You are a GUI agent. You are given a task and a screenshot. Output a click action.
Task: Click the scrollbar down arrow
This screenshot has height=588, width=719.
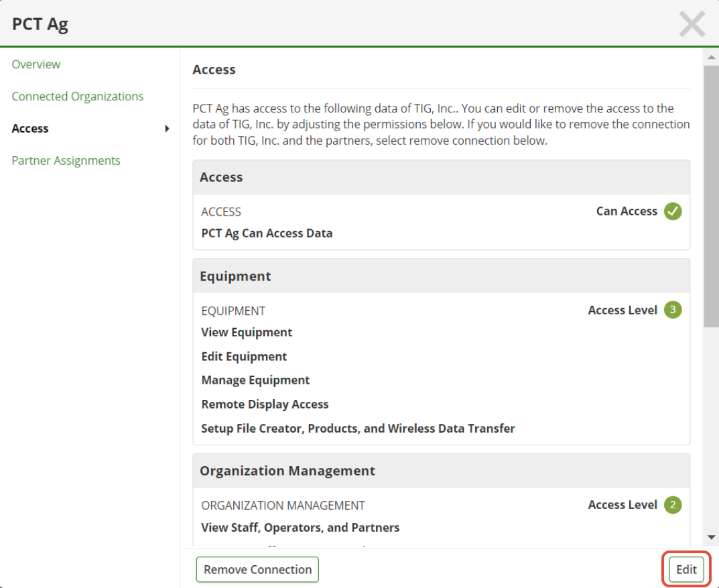[711, 537]
